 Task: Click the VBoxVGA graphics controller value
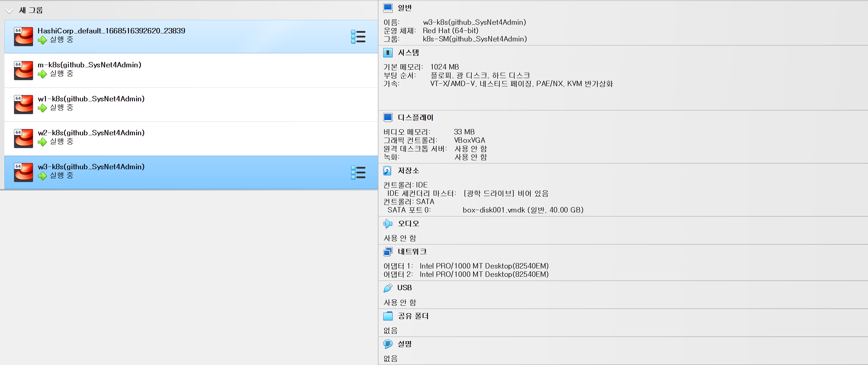coord(469,141)
